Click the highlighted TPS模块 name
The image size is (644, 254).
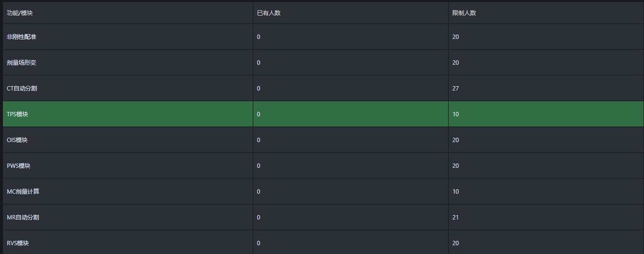17,114
